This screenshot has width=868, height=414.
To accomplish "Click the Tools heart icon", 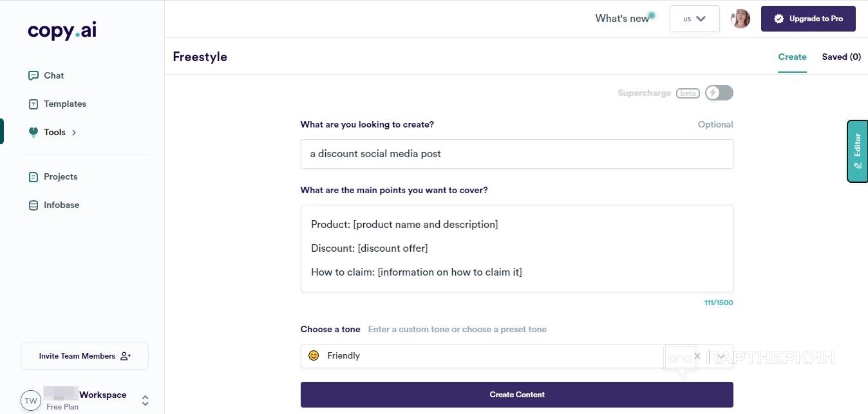I will [x=33, y=132].
